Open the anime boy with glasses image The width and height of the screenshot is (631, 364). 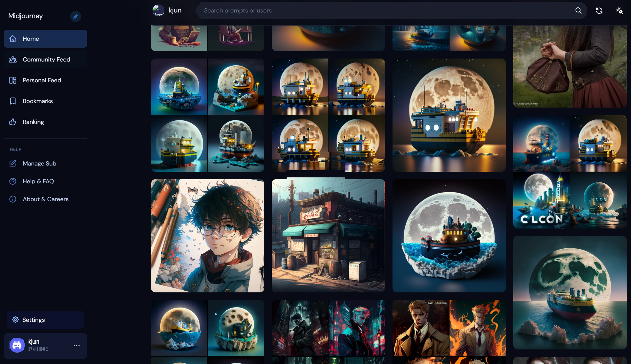(208, 236)
